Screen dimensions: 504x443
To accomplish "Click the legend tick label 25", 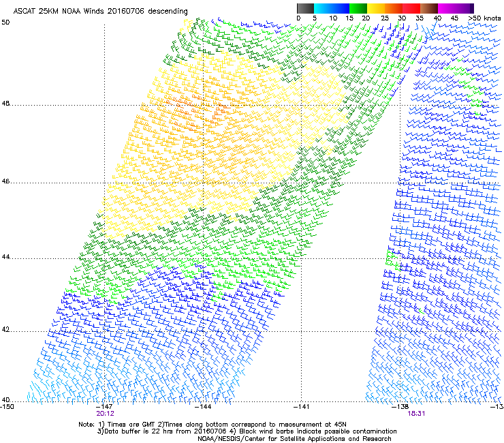I will (x=384, y=18).
